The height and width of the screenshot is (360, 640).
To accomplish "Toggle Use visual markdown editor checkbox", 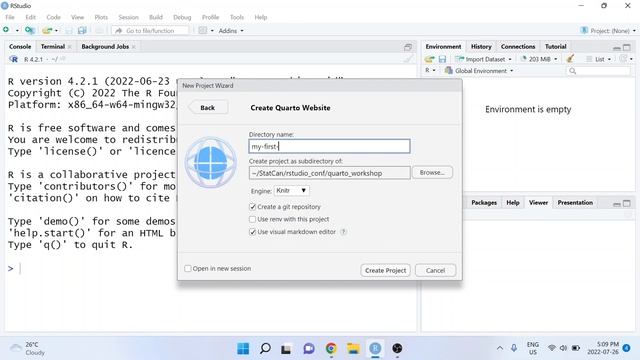I will click(253, 232).
